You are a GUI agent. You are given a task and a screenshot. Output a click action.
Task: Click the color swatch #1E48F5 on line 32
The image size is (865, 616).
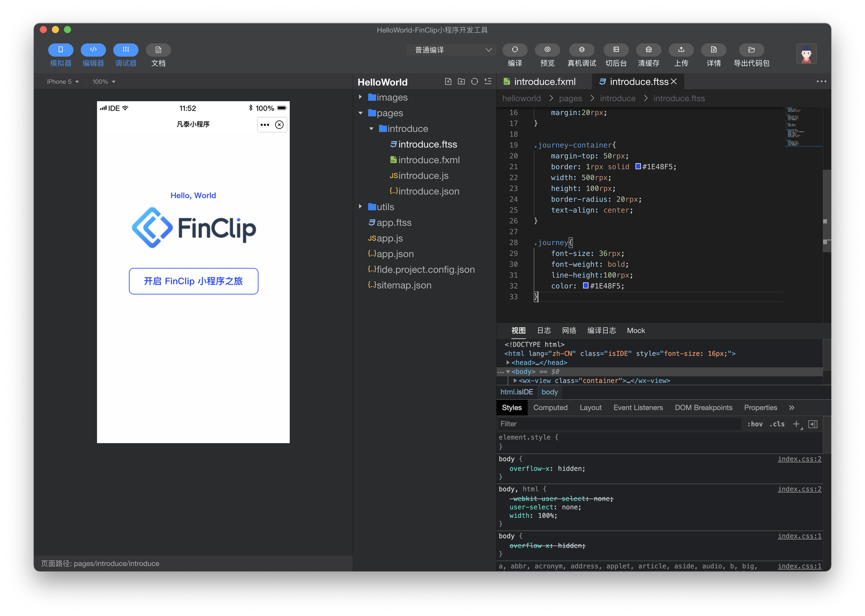click(586, 285)
